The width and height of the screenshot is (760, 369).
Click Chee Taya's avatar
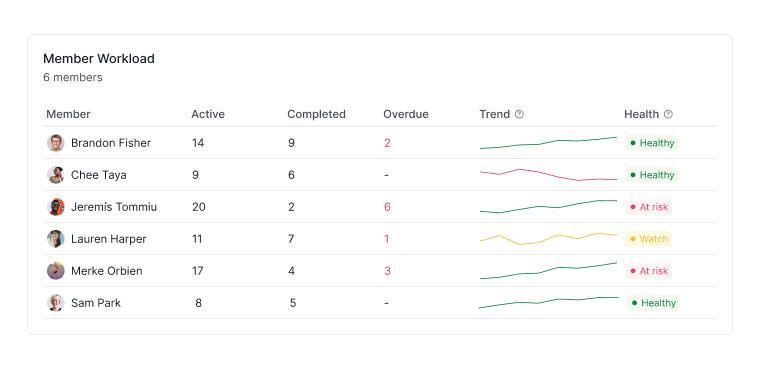coord(56,175)
